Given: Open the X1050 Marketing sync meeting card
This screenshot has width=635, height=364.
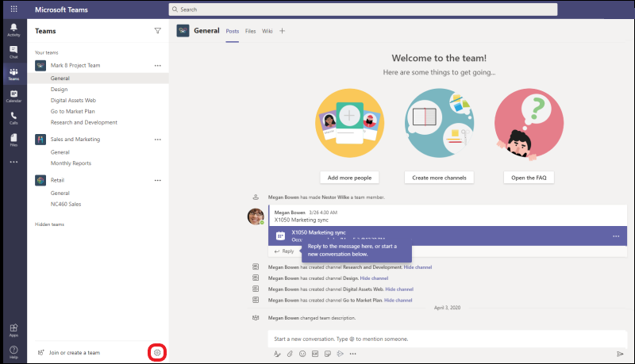Looking at the screenshot, I should pos(448,236).
